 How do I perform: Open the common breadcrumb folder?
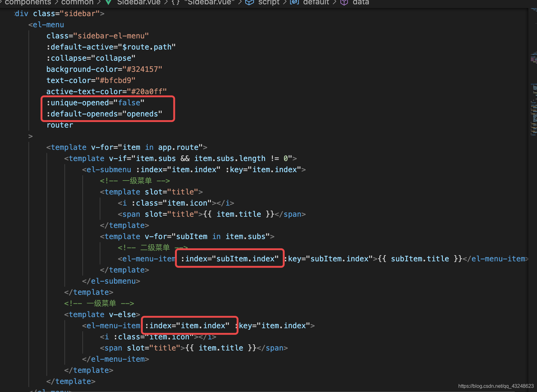pos(77,2)
